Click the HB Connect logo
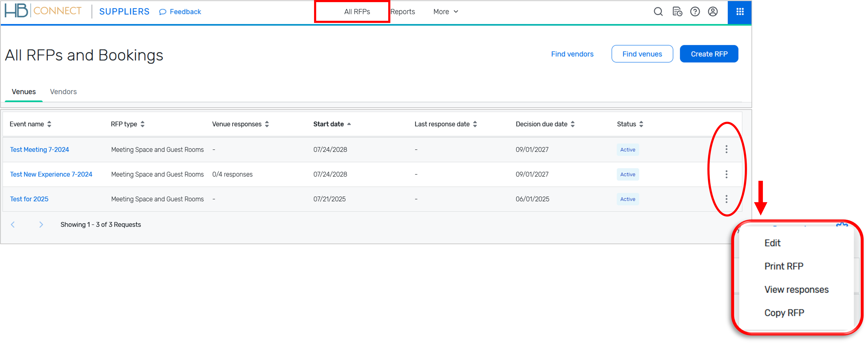The height and width of the screenshot is (344, 868). tap(42, 11)
